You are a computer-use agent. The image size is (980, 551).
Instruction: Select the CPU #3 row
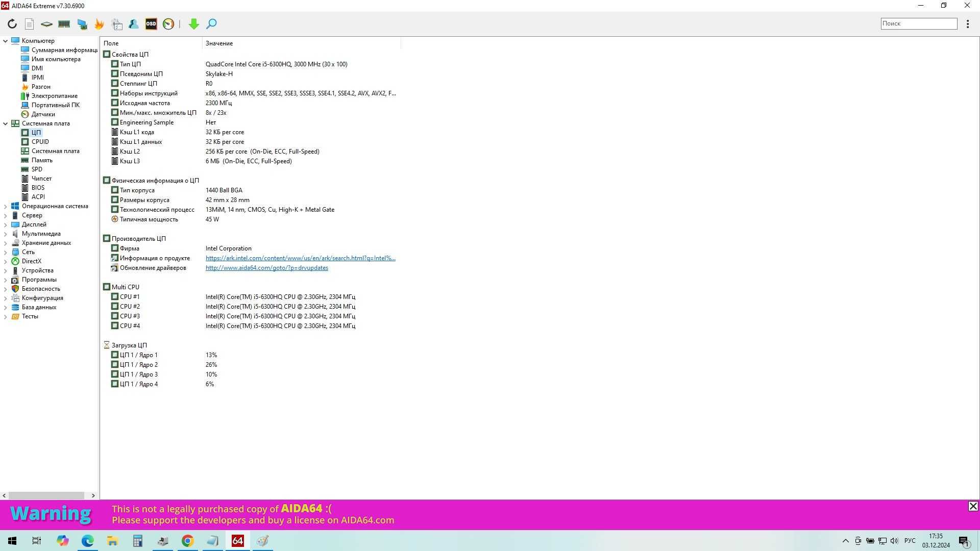tap(250, 316)
